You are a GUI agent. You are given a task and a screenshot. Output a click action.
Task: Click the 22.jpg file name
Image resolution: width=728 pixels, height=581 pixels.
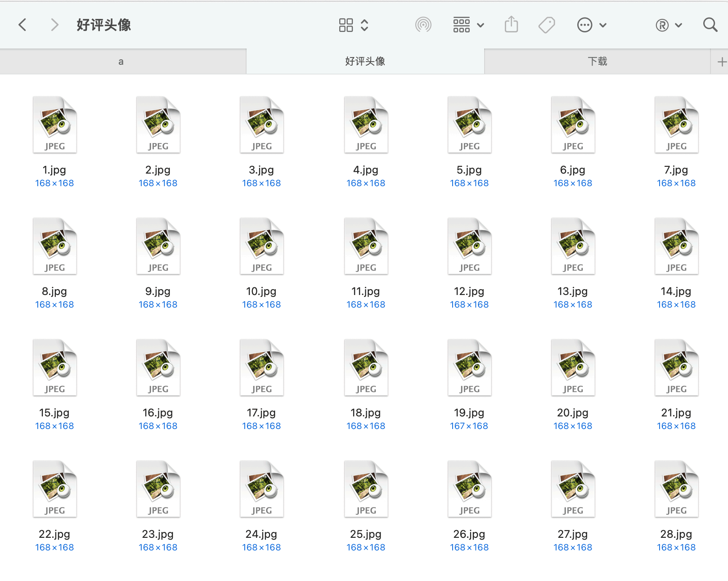(54, 534)
